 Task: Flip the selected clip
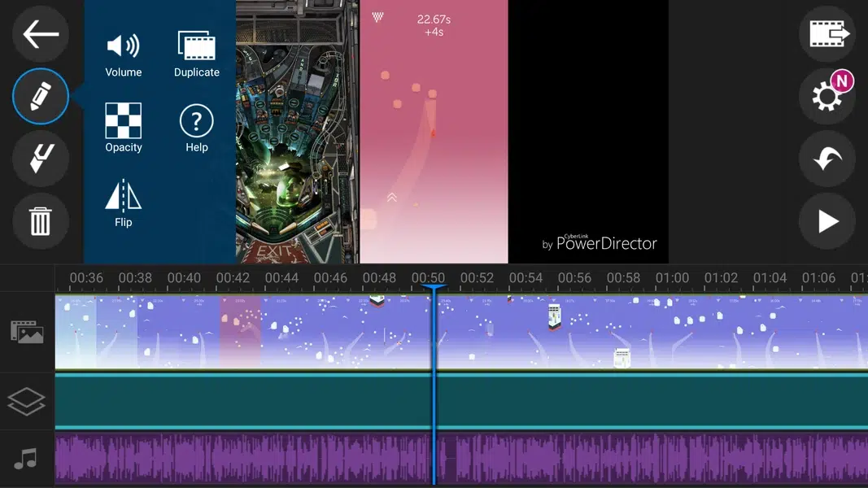pos(122,199)
